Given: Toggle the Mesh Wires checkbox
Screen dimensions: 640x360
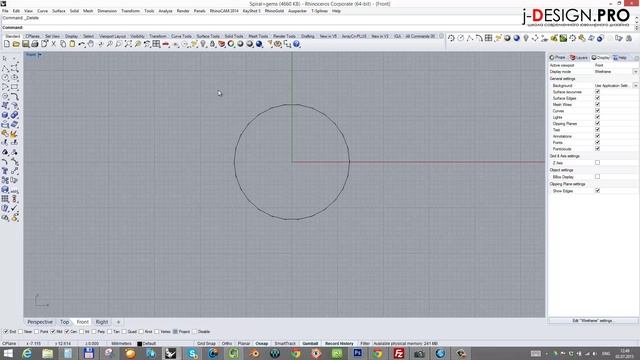Looking at the screenshot, I should (597, 104).
